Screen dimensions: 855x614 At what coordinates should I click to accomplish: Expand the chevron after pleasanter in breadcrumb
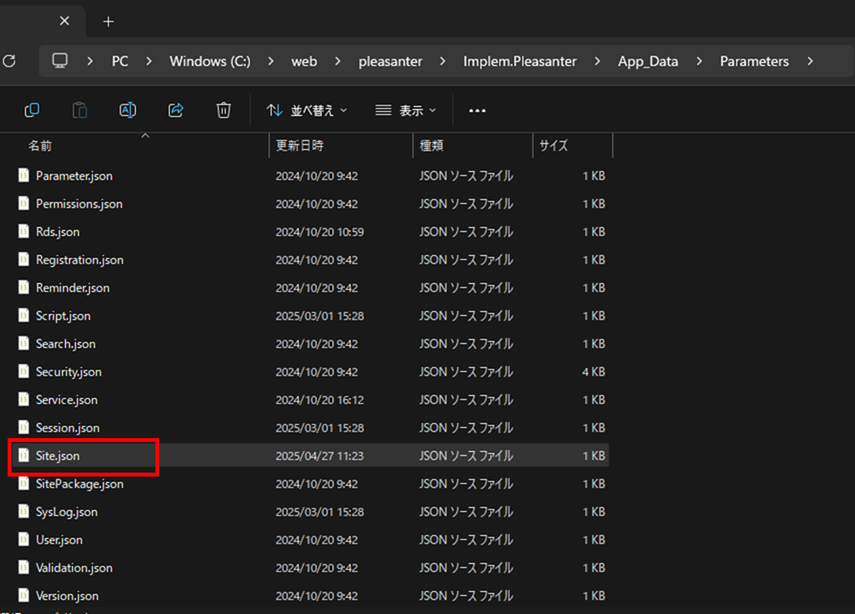point(442,61)
